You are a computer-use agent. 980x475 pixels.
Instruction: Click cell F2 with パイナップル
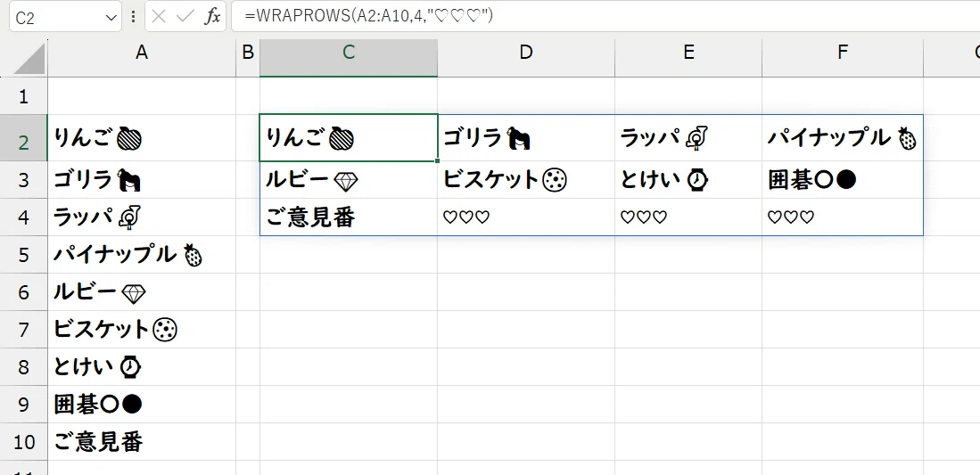[x=843, y=138]
